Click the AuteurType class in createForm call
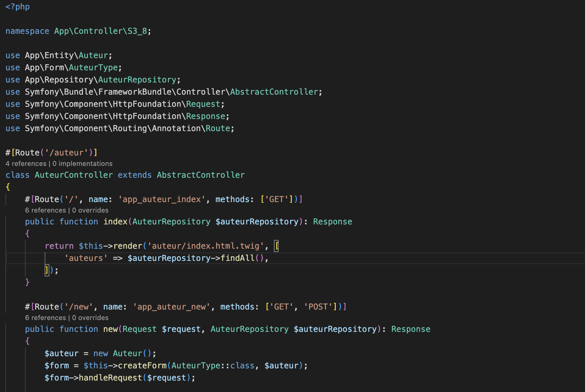Viewport: 585px width, 392px height. 196,365
